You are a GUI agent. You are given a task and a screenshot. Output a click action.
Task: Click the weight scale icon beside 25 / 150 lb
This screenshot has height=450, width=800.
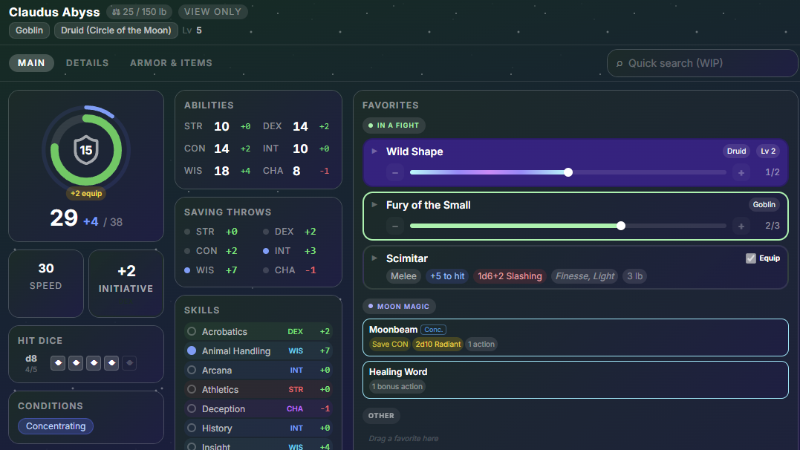click(x=116, y=12)
